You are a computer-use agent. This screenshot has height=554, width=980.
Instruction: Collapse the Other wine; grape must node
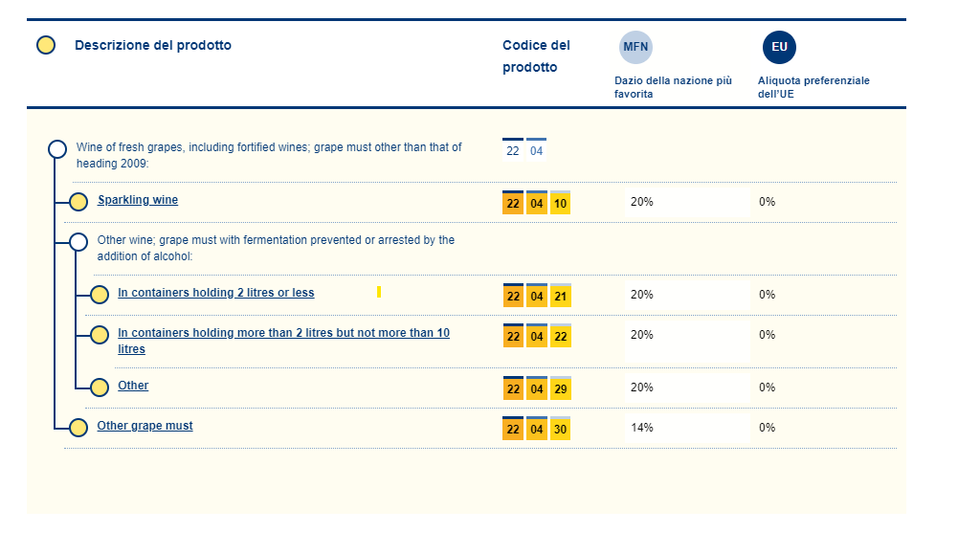78,241
